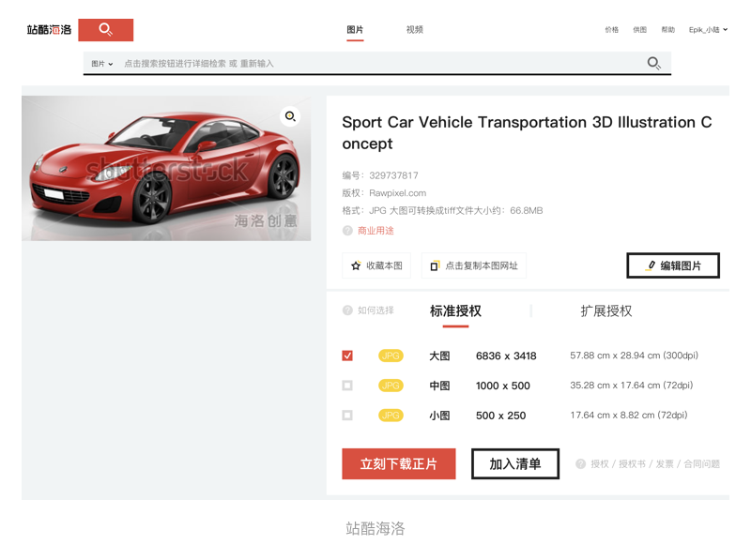Click the copy icon for image URL
Image resolution: width=751 pixels, height=560 pixels.
(x=435, y=265)
